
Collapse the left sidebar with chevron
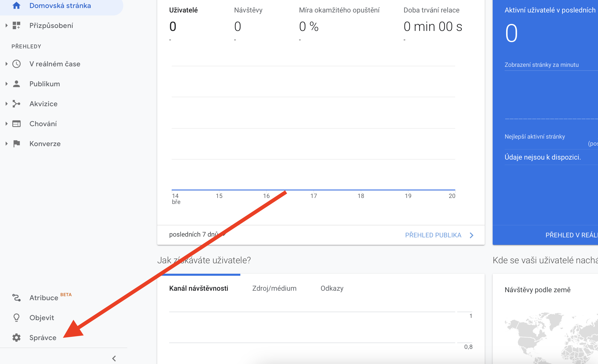114,359
